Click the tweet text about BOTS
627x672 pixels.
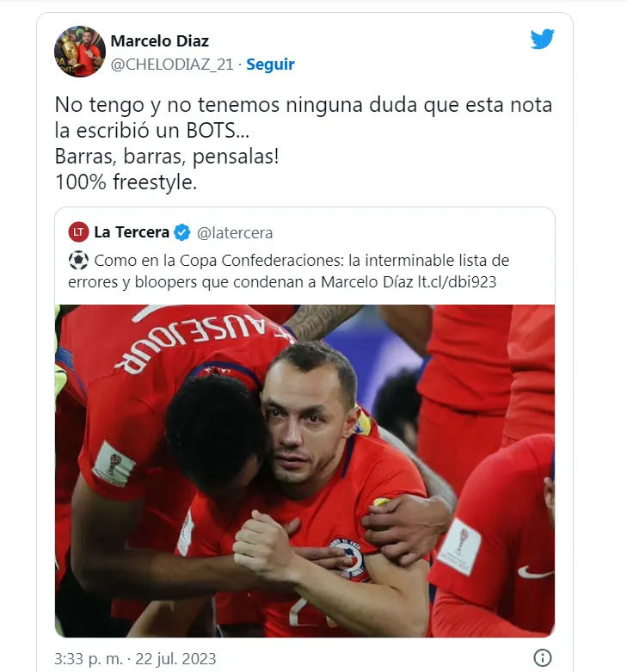[304, 117]
